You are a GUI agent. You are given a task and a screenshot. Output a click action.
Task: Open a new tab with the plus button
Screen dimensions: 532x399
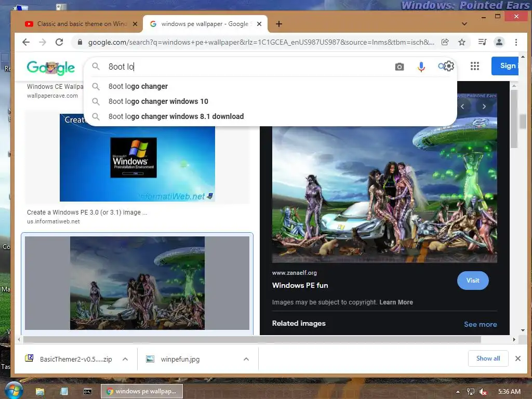click(x=279, y=24)
